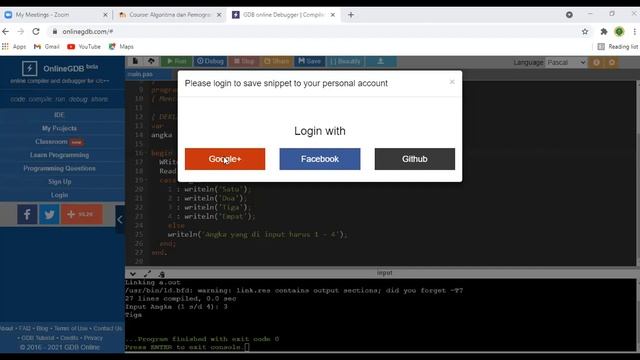Click the console input line at Press ENTER
The image size is (640, 360).
click(x=187, y=347)
